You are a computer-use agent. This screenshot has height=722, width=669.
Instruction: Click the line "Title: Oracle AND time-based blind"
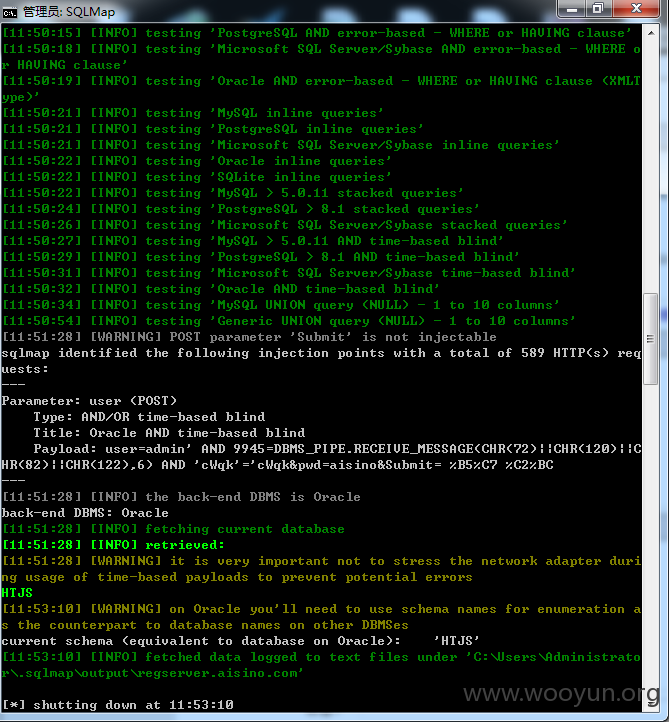169,433
